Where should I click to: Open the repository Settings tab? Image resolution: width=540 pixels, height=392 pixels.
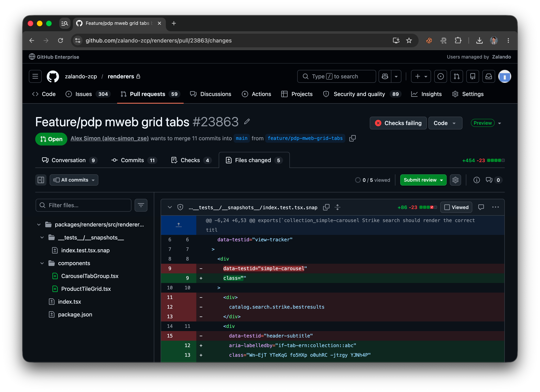(468, 94)
